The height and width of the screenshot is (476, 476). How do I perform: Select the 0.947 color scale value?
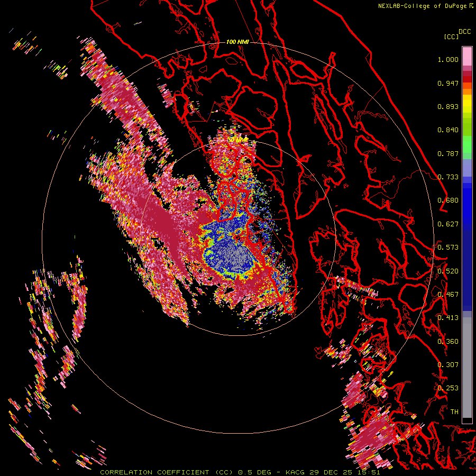point(448,83)
